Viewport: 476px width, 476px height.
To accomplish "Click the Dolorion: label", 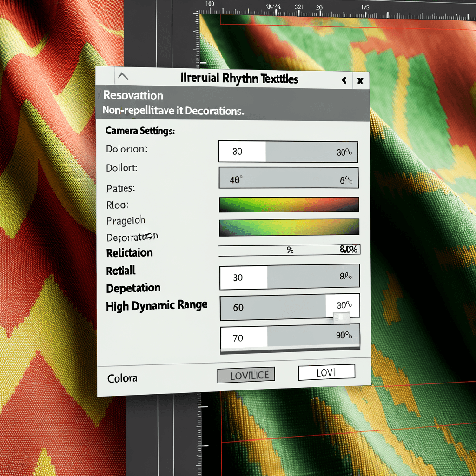I will coord(126,149).
